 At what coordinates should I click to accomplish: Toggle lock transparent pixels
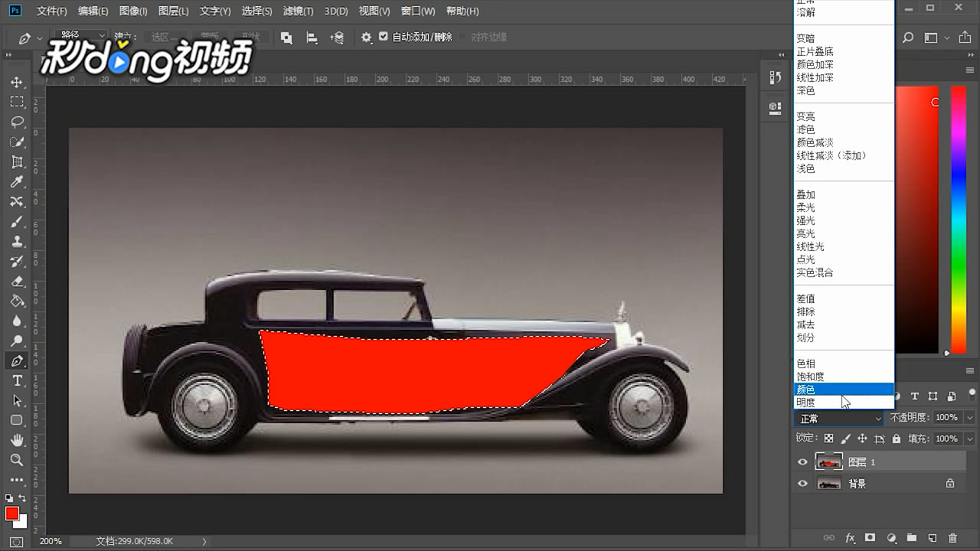click(828, 439)
